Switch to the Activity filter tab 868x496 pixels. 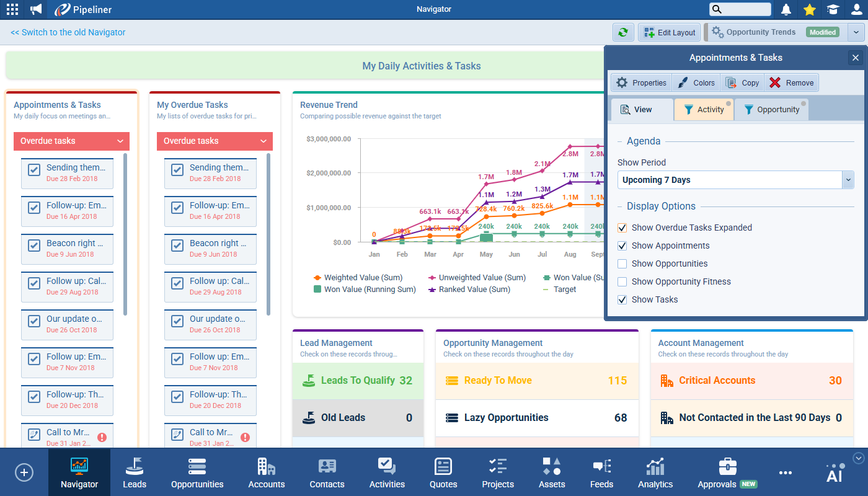[704, 110]
